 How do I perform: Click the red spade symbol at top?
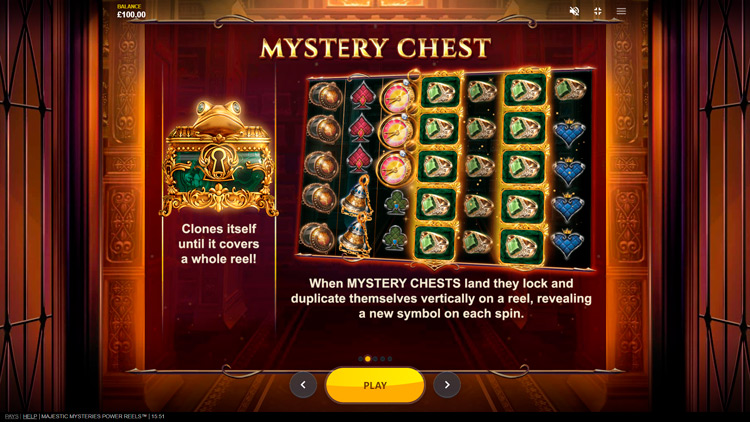[x=362, y=96]
